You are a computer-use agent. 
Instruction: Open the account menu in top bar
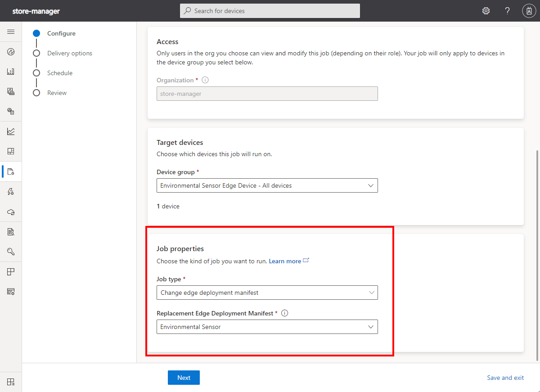click(529, 10)
